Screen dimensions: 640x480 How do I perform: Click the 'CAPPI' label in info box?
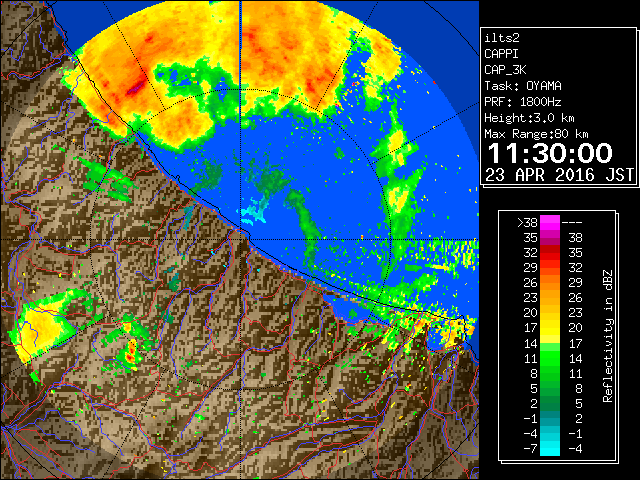tap(501, 54)
